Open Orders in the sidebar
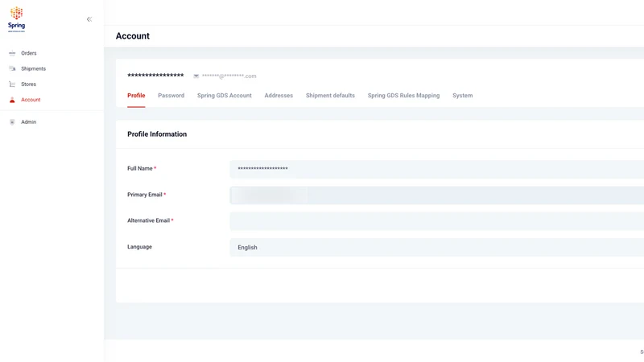 tap(29, 53)
